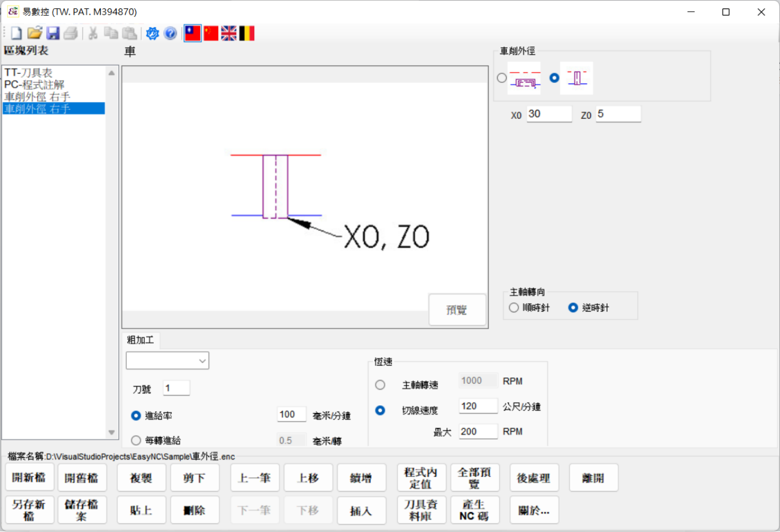780x532 pixels.
Task: Click the 剪下 button
Action: [194, 478]
